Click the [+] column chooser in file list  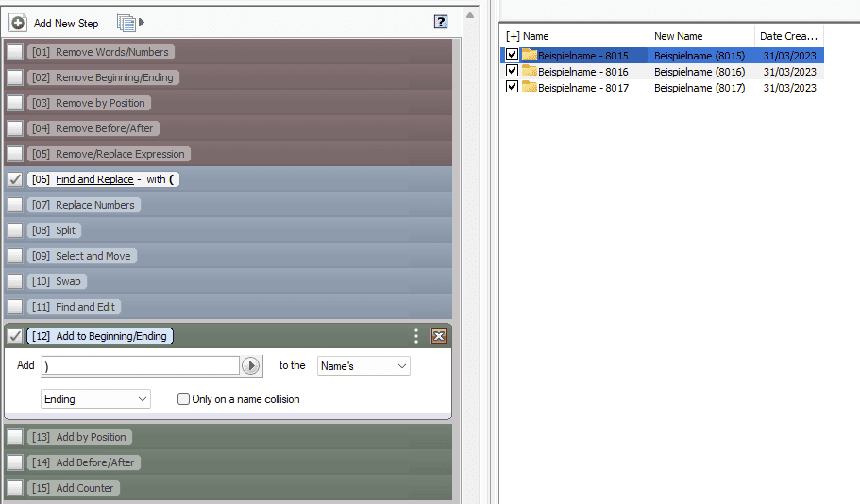[x=513, y=36]
